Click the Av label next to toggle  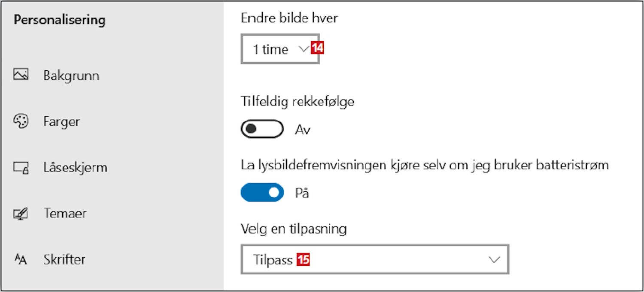pos(302,129)
